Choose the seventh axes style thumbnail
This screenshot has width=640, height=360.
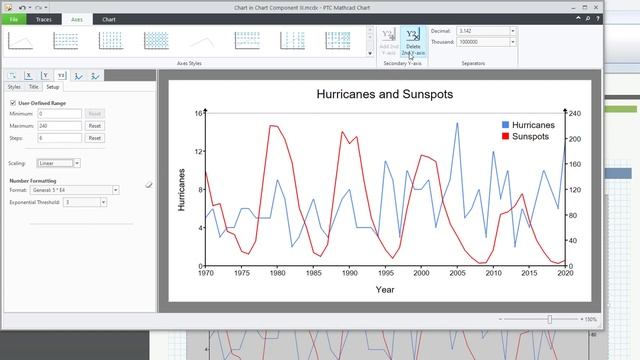pos(293,41)
